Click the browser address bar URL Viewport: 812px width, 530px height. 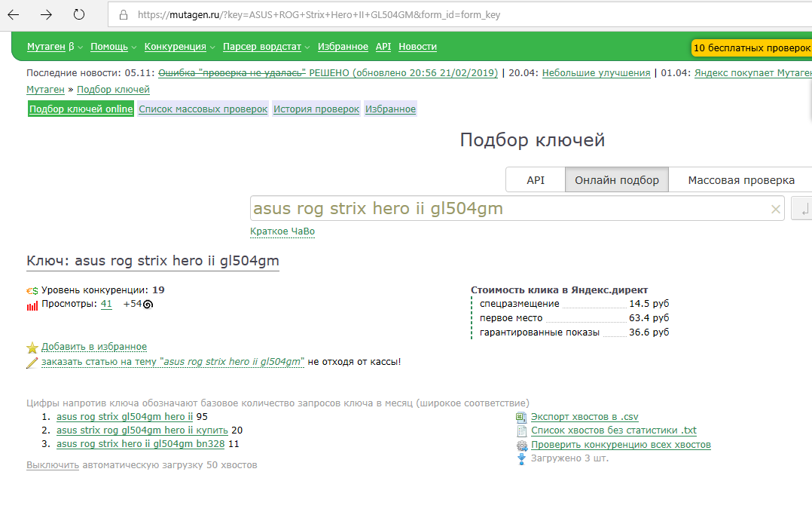click(x=319, y=14)
